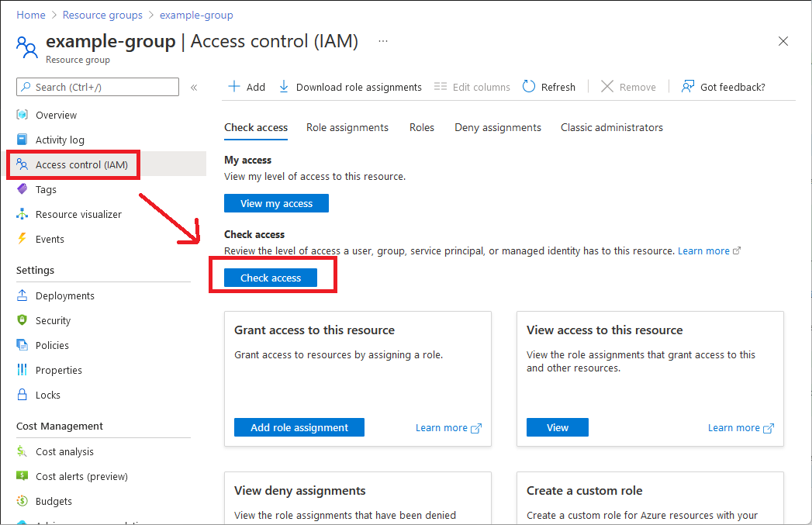
Task: Click the View my access button
Action: pyautogui.click(x=276, y=203)
